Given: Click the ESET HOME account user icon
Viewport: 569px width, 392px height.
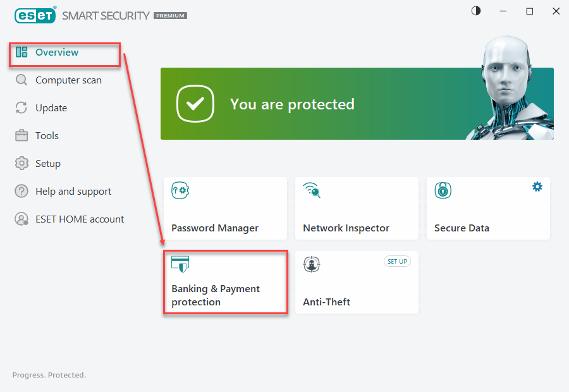Looking at the screenshot, I should click(21, 219).
